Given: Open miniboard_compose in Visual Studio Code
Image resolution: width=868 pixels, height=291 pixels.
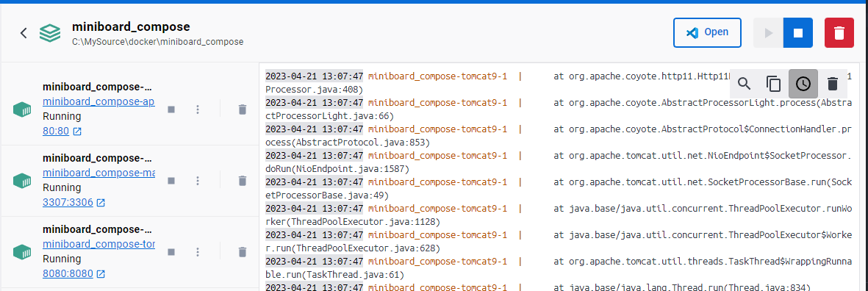Looking at the screenshot, I should [707, 32].
